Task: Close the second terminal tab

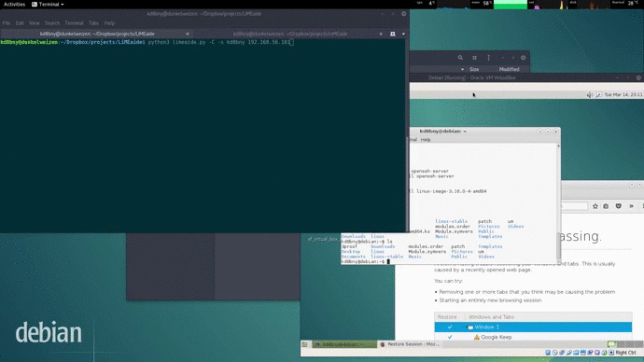Action: (381, 34)
